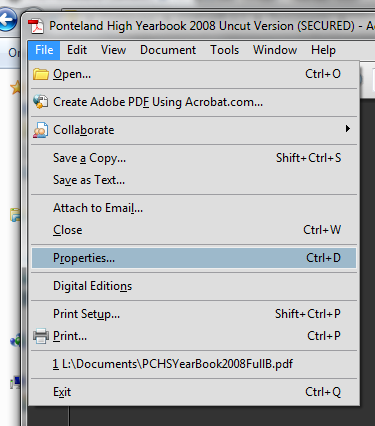375x426 pixels.
Task: Open Properties... for the document
Action: tap(194, 258)
